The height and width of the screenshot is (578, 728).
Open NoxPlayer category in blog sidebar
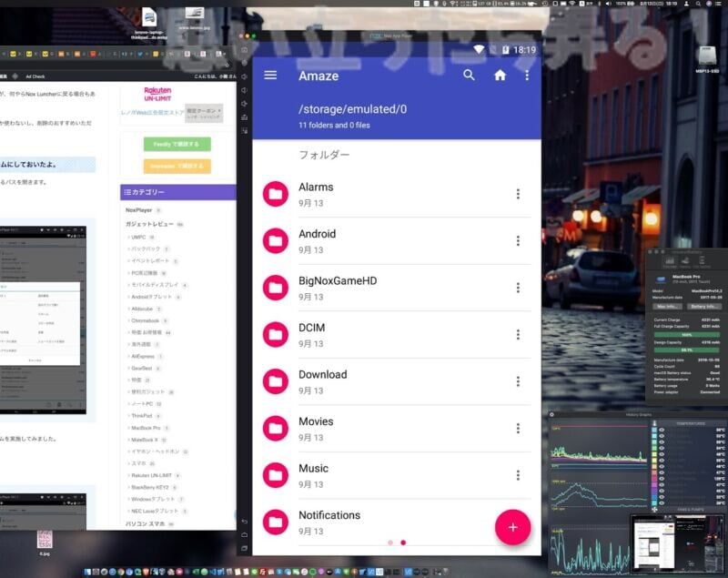coord(138,210)
